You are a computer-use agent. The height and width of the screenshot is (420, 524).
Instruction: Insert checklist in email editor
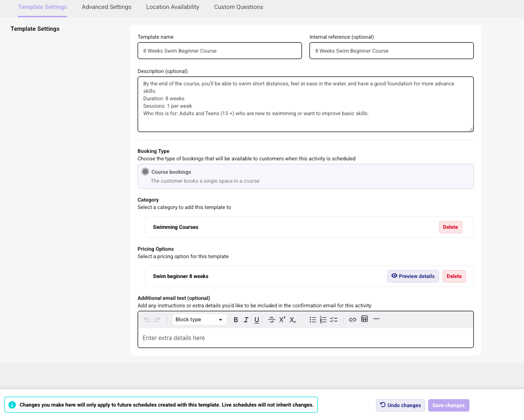[x=334, y=320]
